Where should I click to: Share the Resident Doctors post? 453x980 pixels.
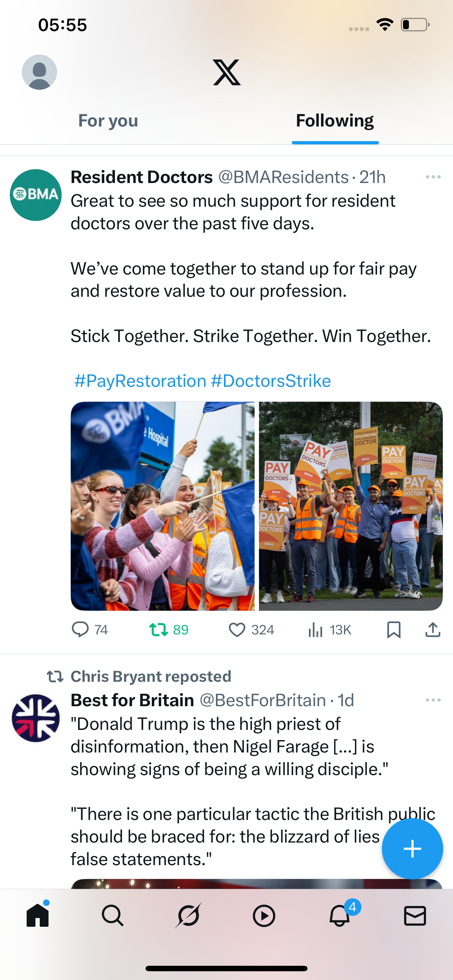(x=433, y=630)
